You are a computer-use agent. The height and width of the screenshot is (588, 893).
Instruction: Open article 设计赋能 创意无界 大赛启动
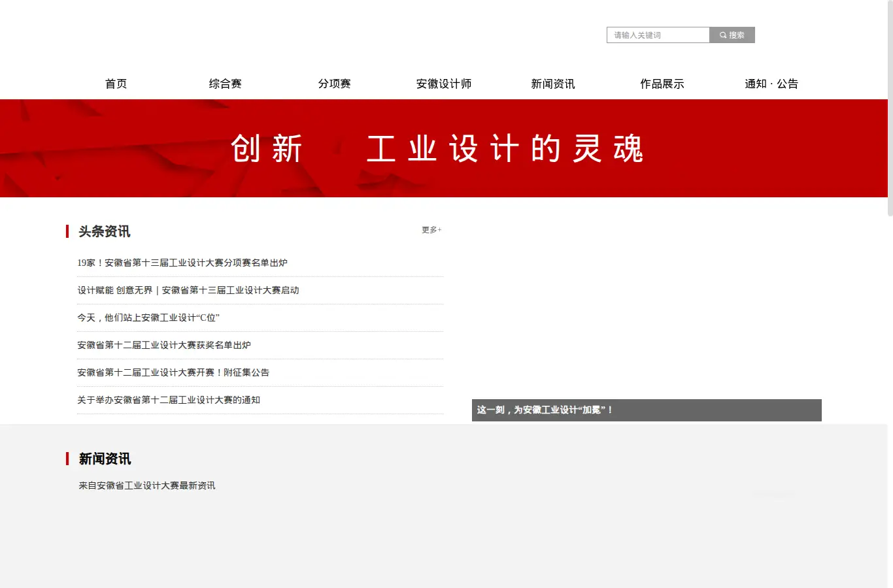point(188,290)
